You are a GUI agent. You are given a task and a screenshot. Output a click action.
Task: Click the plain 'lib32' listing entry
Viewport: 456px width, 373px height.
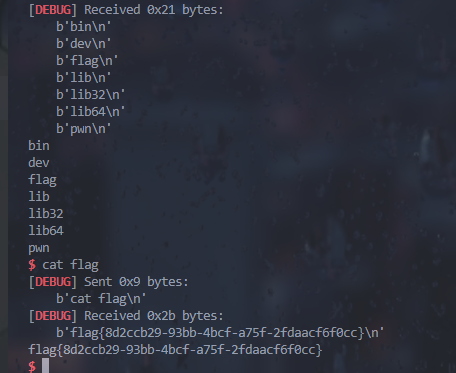pyautogui.click(x=46, y=214)
